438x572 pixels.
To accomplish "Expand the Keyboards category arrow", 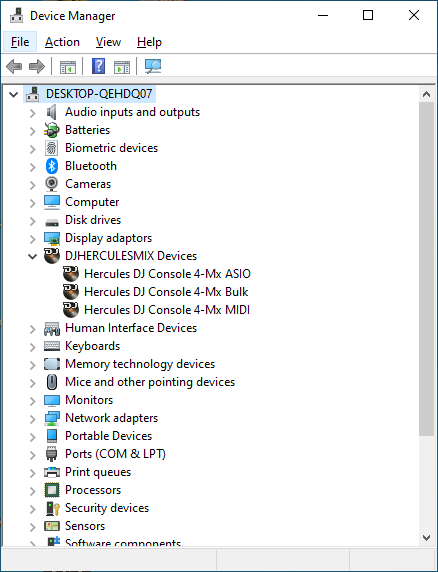I will [x=33, y=347].
